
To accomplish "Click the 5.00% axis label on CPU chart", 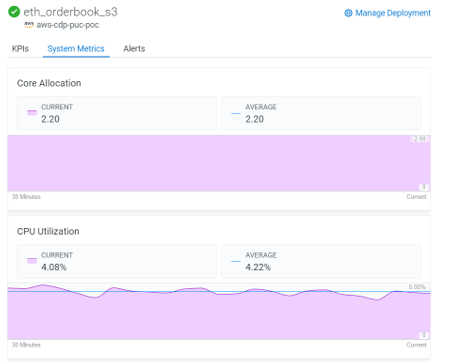I will 417,287.
